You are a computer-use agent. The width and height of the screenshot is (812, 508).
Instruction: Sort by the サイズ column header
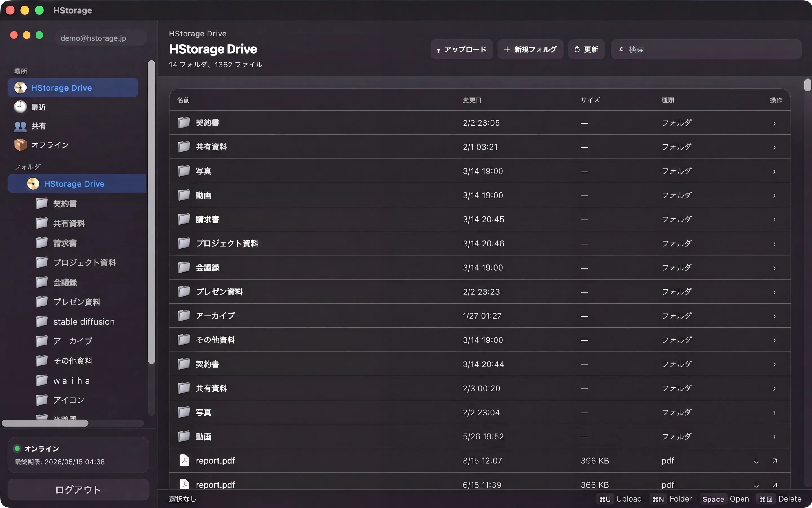(x=590, y=100)
